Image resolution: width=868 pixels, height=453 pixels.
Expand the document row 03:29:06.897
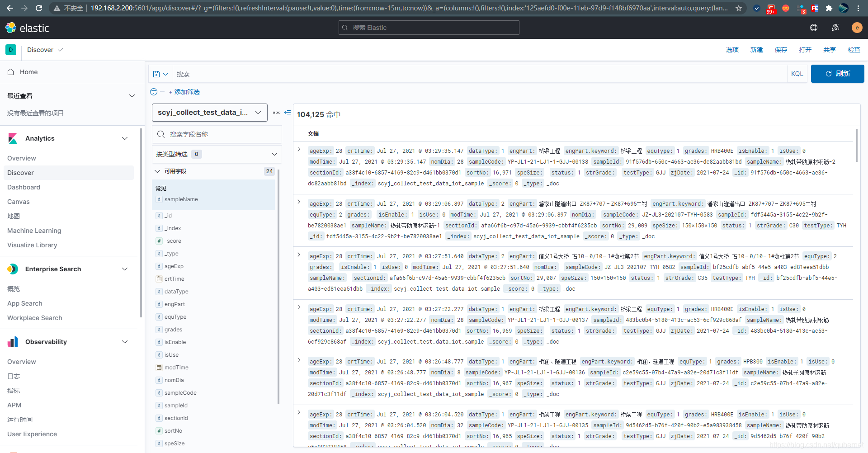coord(299,202)
